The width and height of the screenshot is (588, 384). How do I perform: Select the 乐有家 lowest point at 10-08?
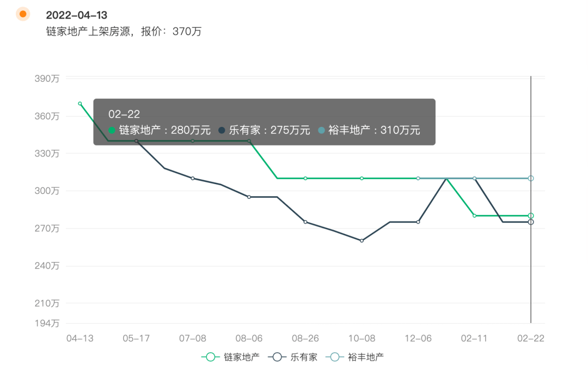pyautogui.click(x=362, y=241)
